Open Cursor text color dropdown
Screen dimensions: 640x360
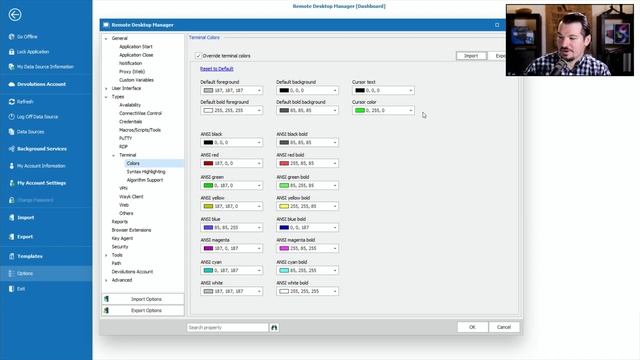(411, 91)
